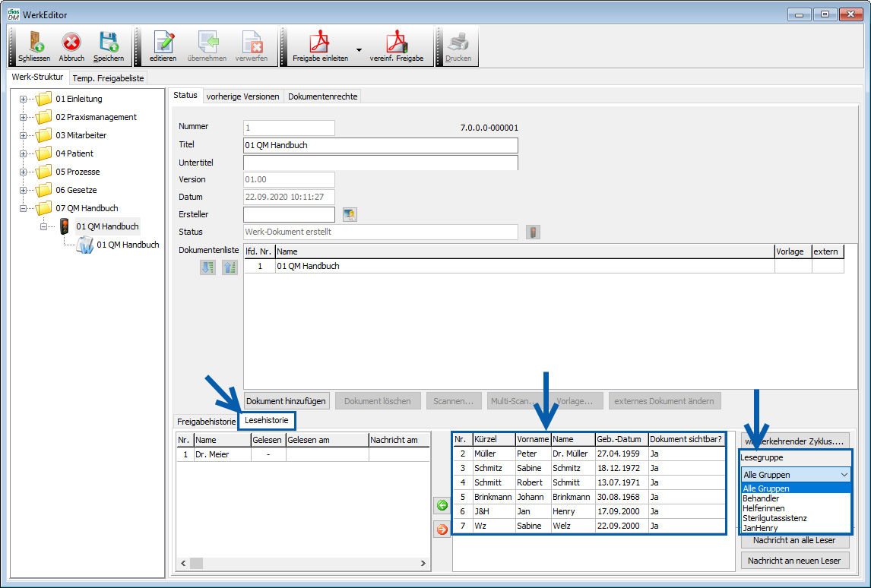Click orange right arrow to remove reader
The height and width of the screenshot is (588, 871).
(x=442, y=530)
